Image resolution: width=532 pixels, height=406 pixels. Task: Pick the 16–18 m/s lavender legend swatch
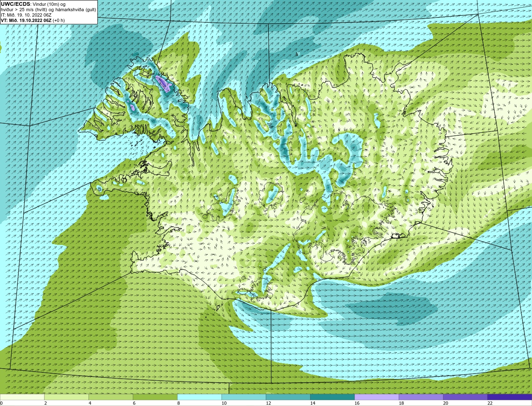[x=377, y=397]
